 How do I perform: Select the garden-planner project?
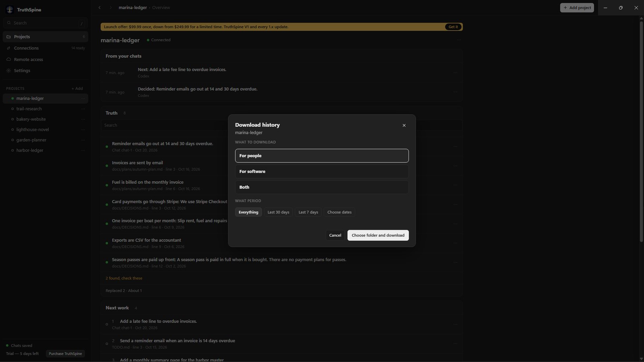click(x=45, y=140)
